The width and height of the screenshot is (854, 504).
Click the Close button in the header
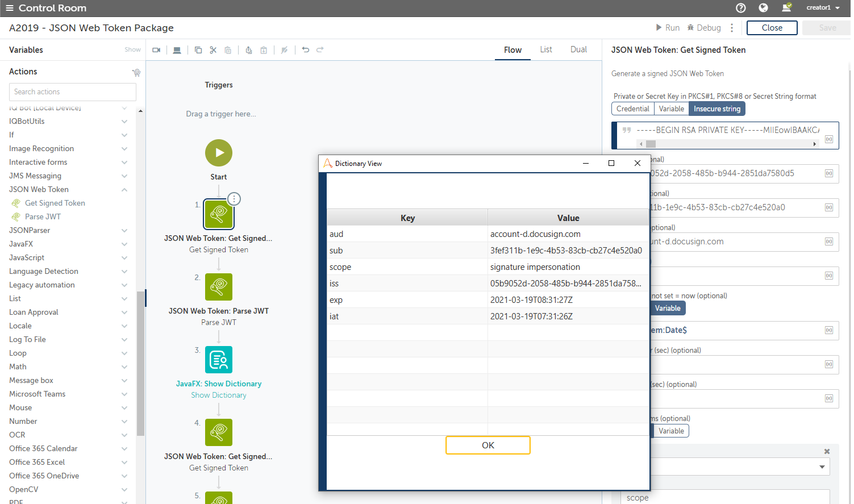[x=772, y=28]
